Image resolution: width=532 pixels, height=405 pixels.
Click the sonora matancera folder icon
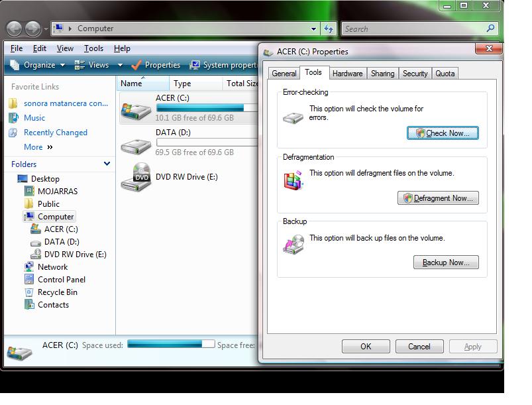[13, 103]
